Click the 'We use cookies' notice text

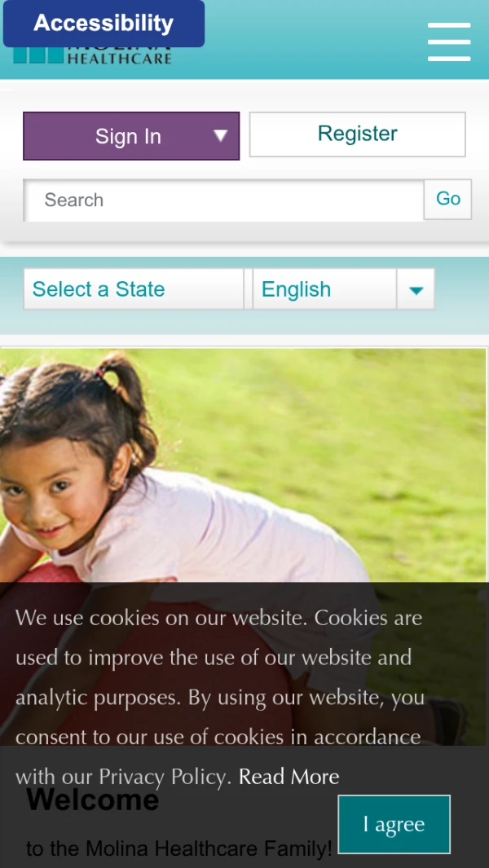pyautogui.click(x=220, y=698)
